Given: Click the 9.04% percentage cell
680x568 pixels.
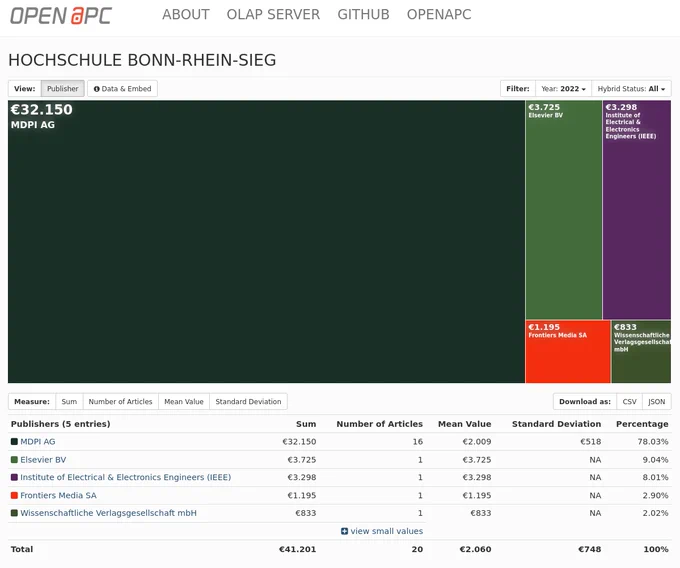Looking at the screenshot, I should (655, 460).
